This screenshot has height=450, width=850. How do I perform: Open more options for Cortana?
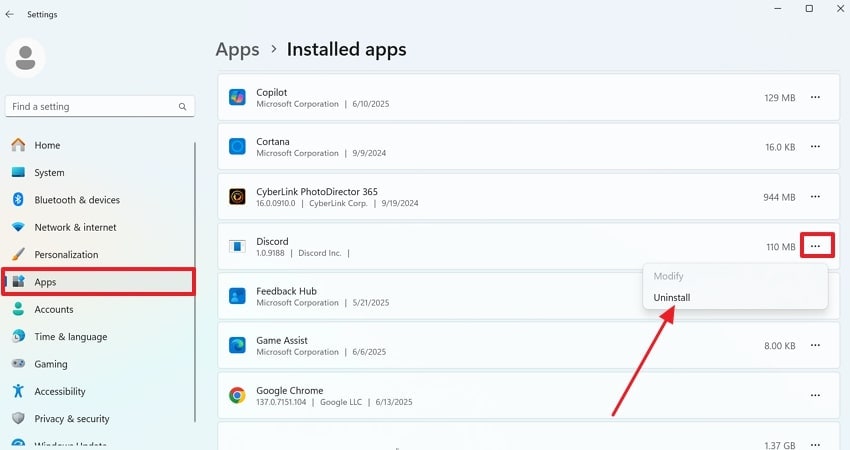tap(815, 146)
